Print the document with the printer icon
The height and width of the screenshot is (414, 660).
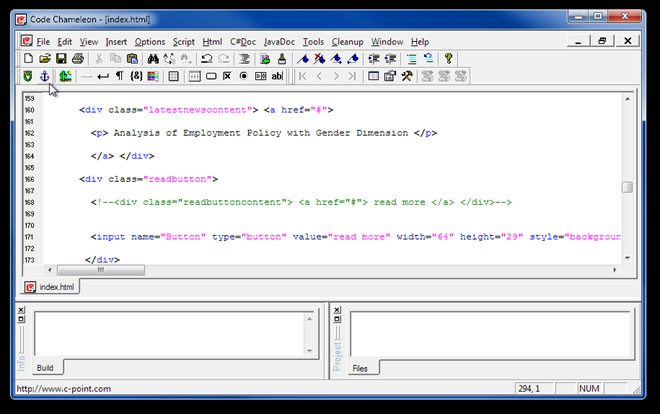pos(78,59)
